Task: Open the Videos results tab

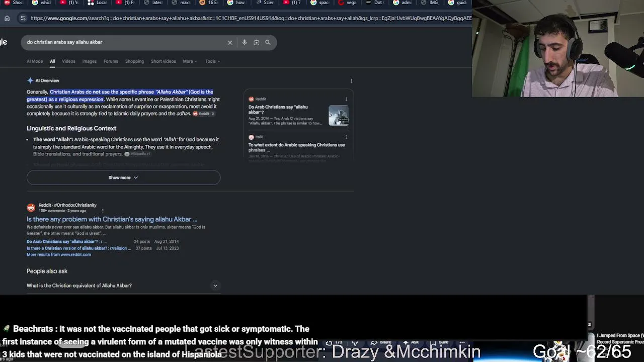Action: (x=68, y=61)
